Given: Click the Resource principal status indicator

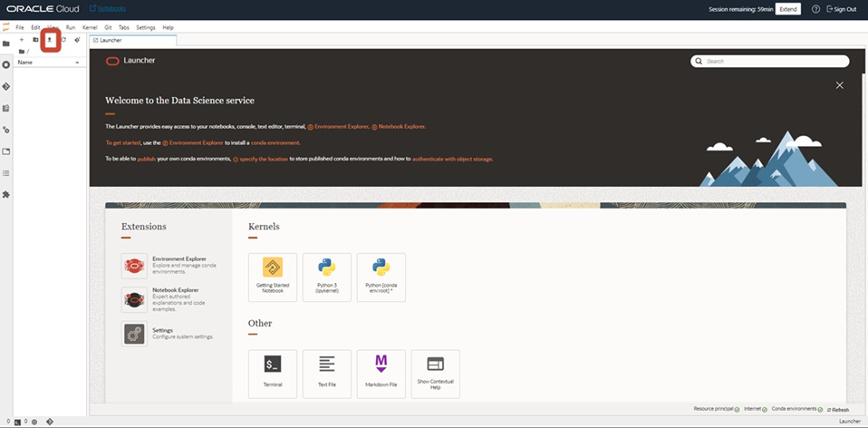Looking at the screenshot, I should [x=717, y=409].
